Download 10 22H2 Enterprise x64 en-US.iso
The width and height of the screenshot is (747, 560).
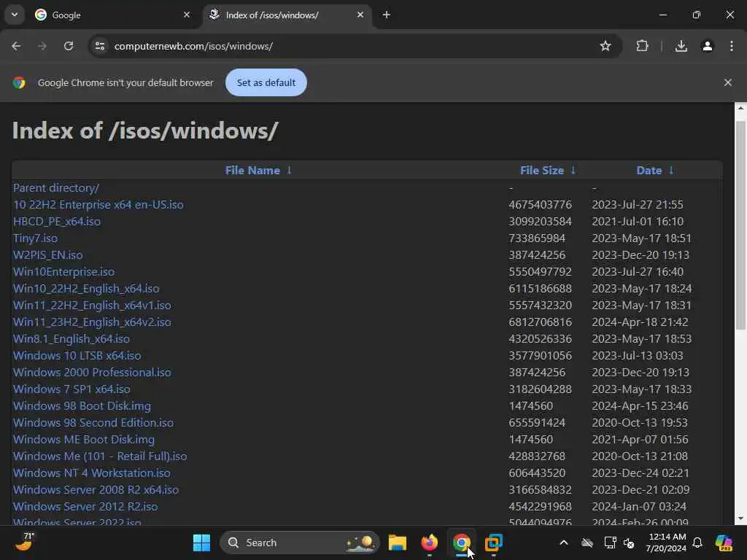(98, 205)
